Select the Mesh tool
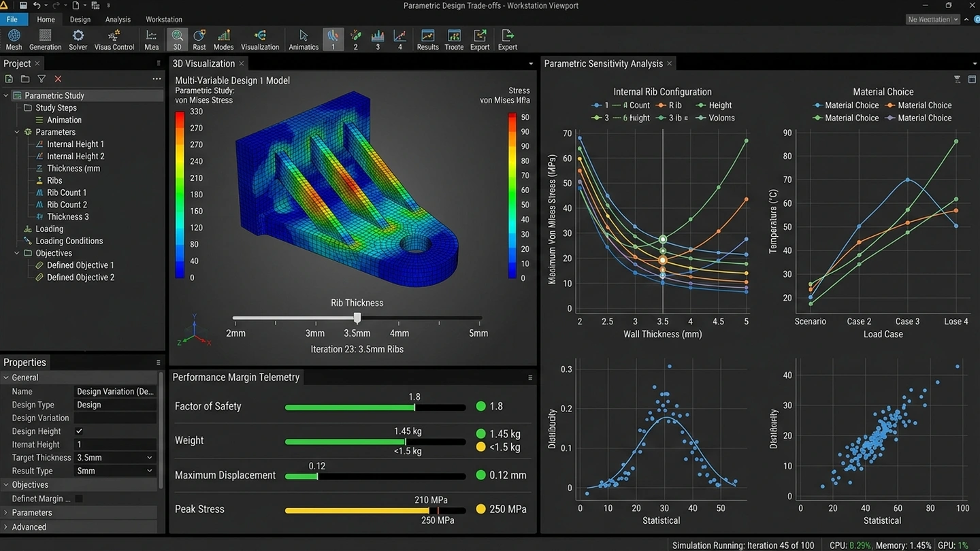 14,40
